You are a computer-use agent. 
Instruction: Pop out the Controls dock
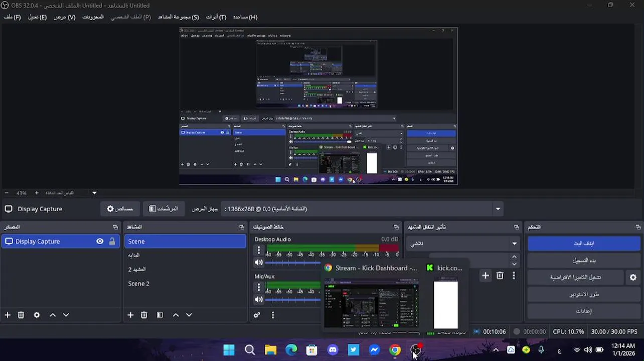(x=638, y=227)
